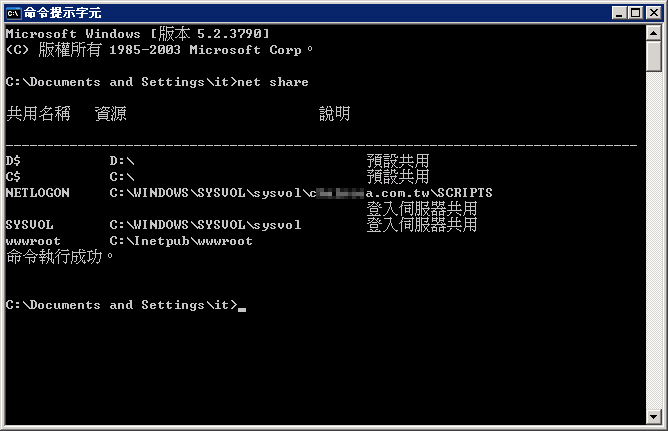Close the command prompt window
668x431 pixels.
pyautogui.click(x=654, y=13)
